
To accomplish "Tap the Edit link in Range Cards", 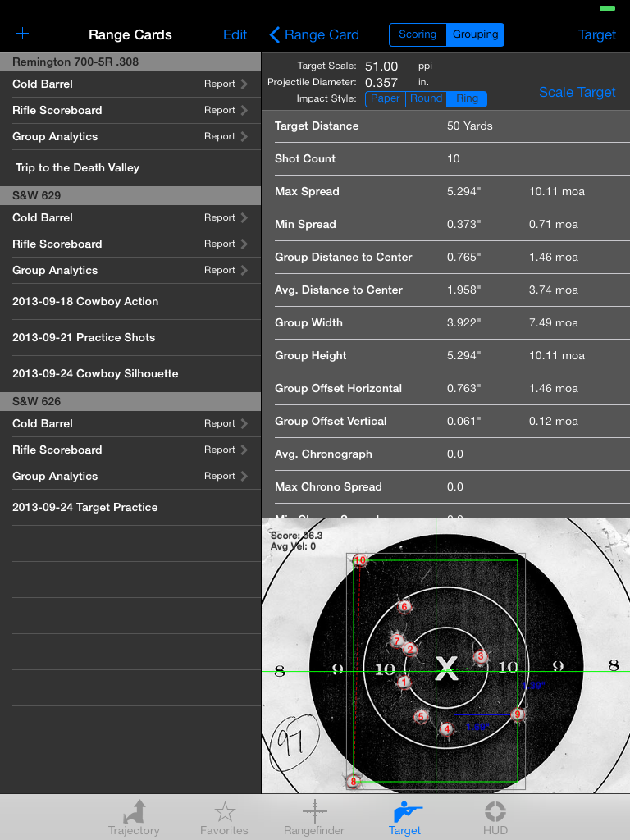I will click(x=235, y=34).
